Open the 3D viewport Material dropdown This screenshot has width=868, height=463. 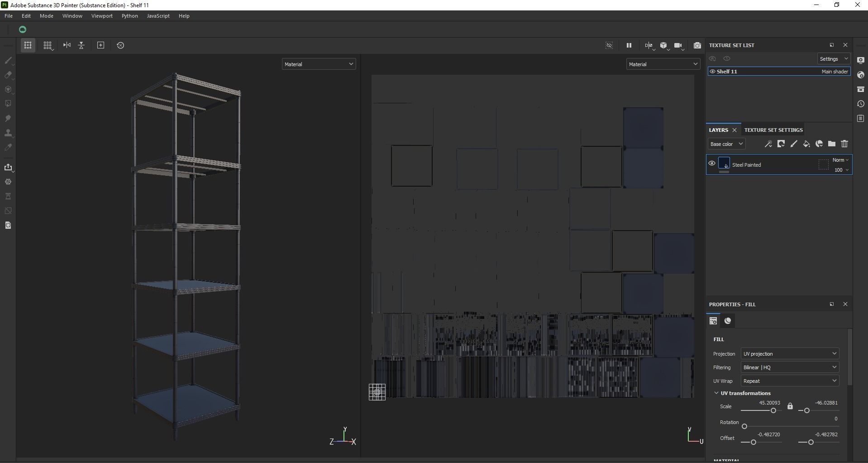[319, 64]
